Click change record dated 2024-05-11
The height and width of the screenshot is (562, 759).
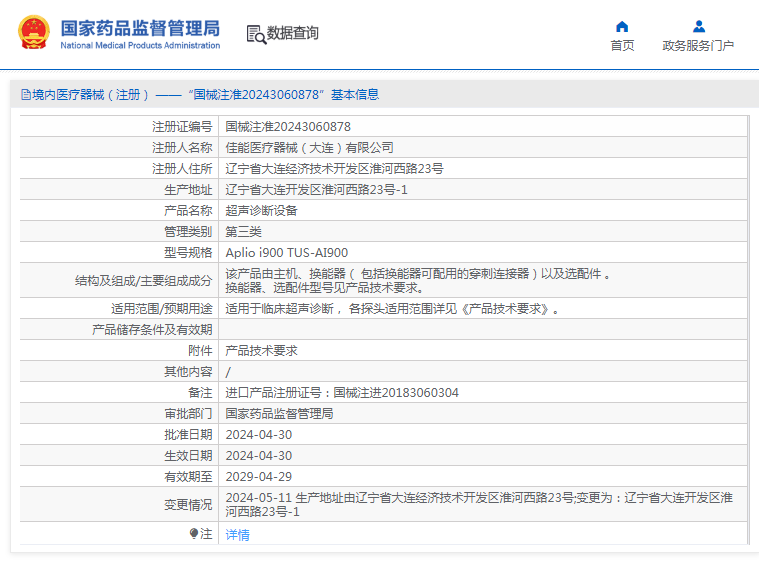pos(479,504)
